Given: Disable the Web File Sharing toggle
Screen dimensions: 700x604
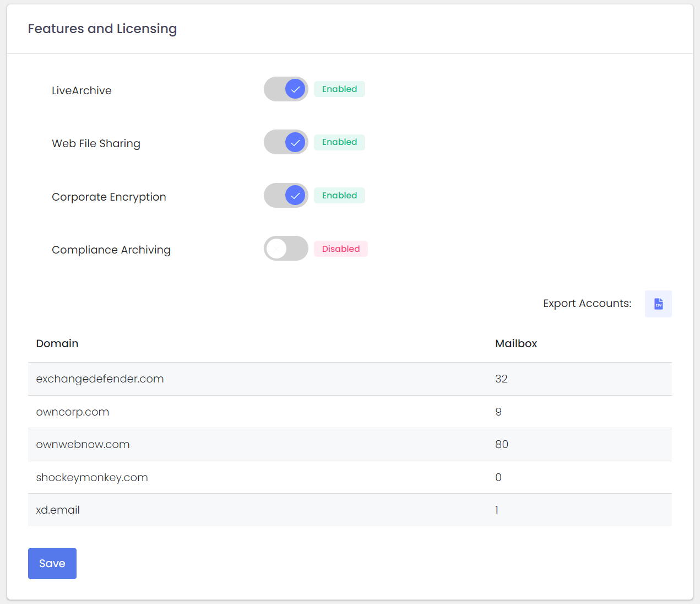Looking at the screenshot, I should (x=286, y=142).
